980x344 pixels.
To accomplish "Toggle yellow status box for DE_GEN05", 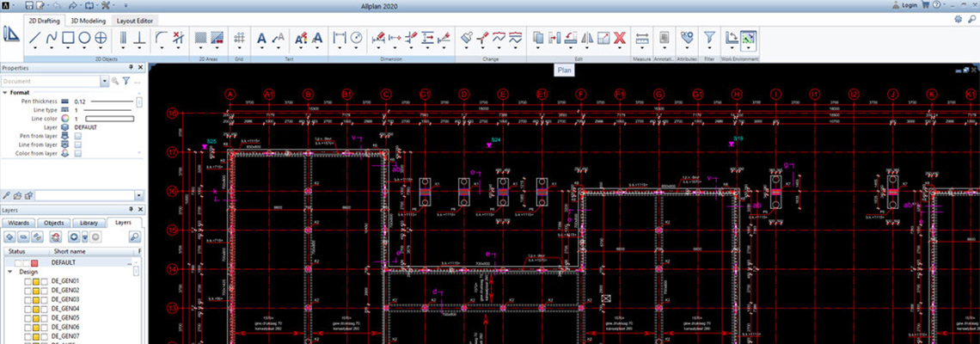I will (35, 317).
